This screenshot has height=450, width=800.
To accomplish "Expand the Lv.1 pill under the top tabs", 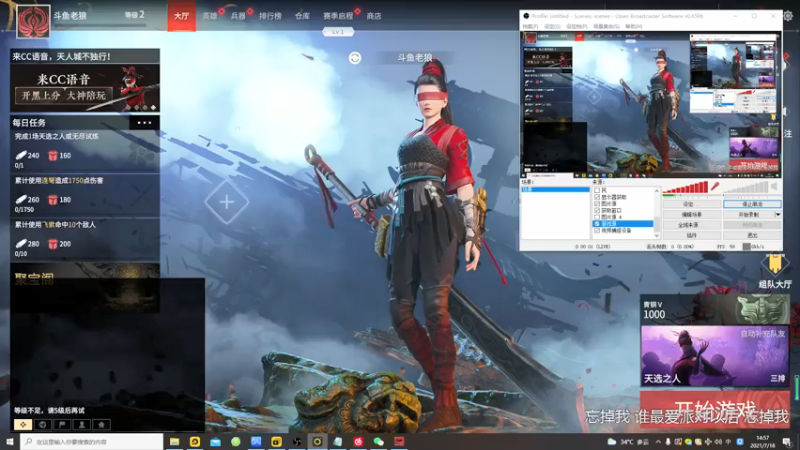I will pyautogui.click(x=338, y=32).
